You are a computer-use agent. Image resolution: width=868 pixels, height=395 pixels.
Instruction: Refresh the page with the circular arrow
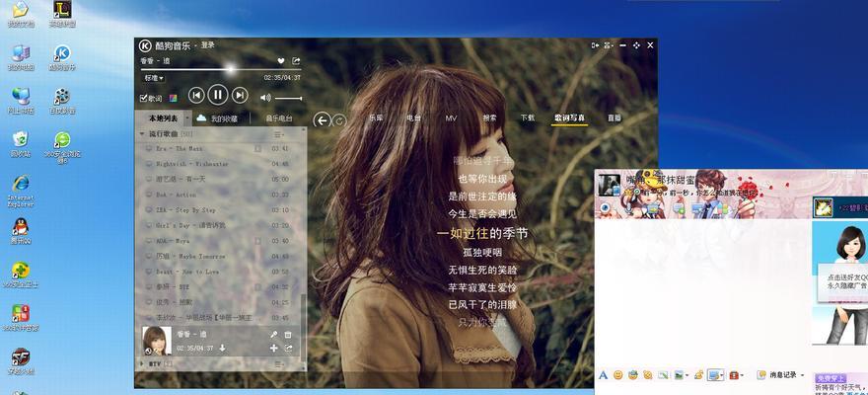coord(340,119)
